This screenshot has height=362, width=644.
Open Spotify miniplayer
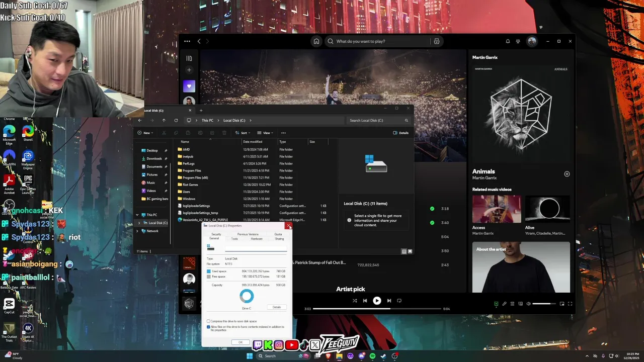[562, 304]
